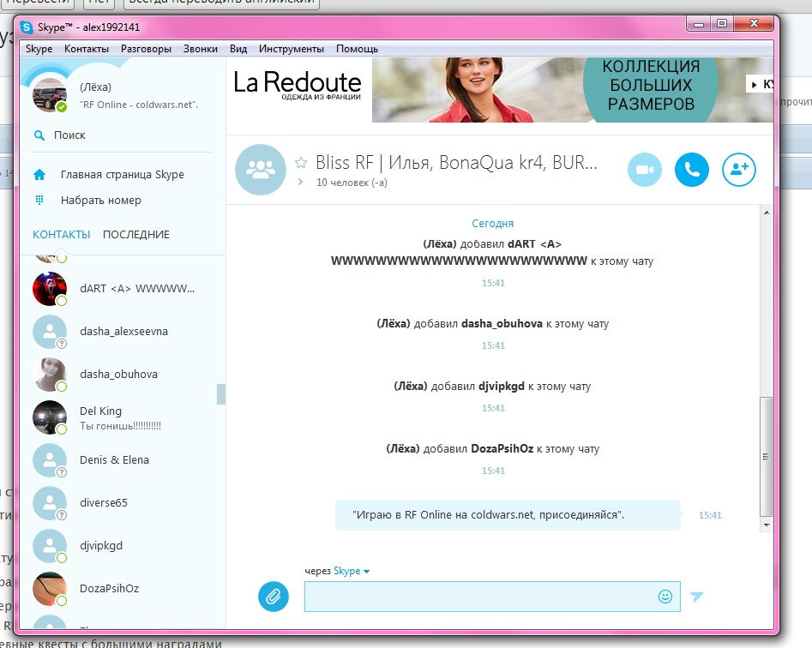
Task: Click the '10 человек (-а)' participants count
Action: click(x=352, y=183)
